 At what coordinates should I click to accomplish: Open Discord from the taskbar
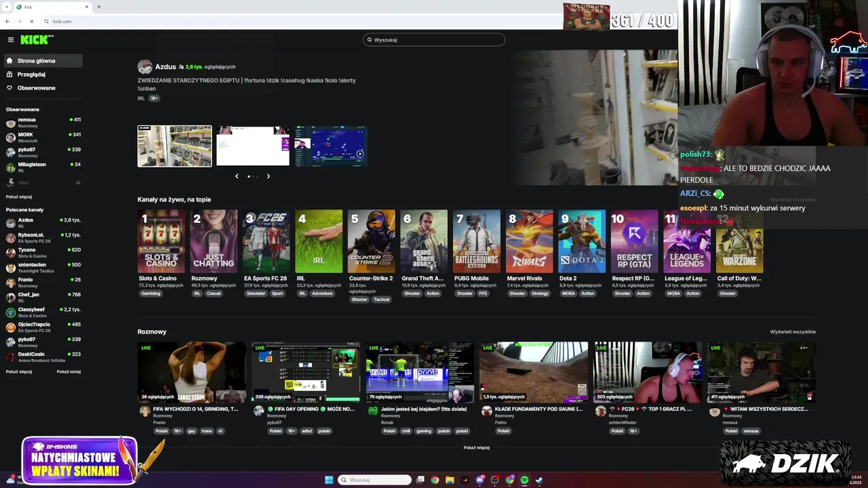click(x=480, y=480)
